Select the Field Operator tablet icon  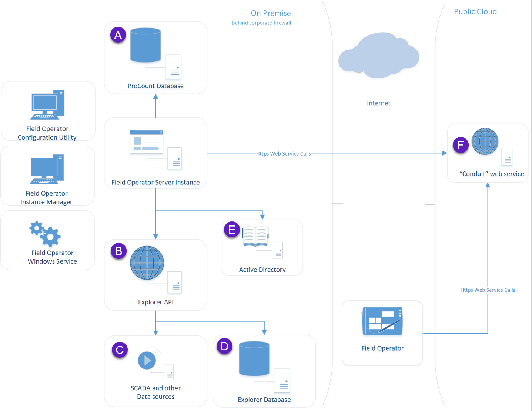[x=382, y=321]
